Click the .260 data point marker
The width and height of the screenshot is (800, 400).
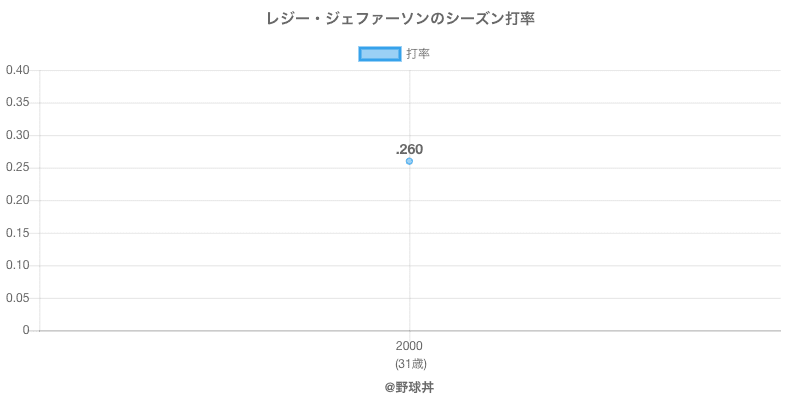click(x=409, y=161)
